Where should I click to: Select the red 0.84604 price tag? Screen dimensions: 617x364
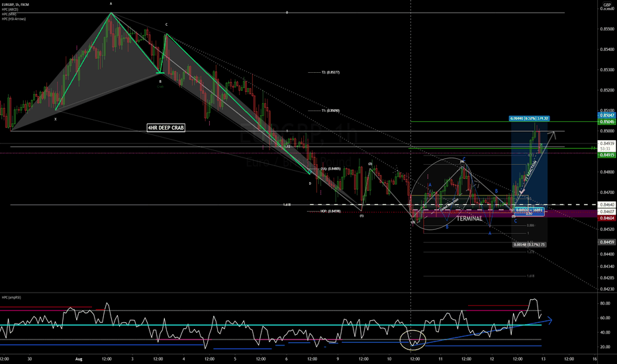point(607,218)
